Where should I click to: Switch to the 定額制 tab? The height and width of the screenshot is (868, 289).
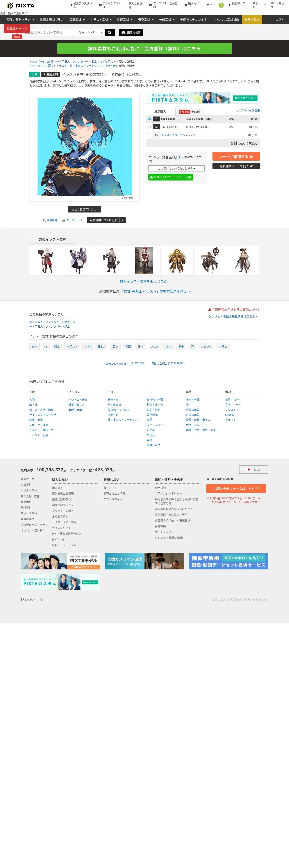click(190, 112)
